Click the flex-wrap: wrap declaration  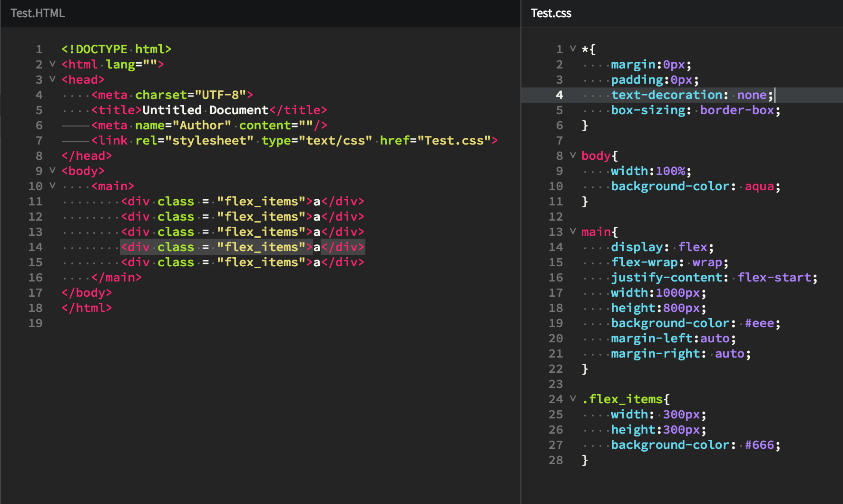pyautogui.click(x=670, y=262)
